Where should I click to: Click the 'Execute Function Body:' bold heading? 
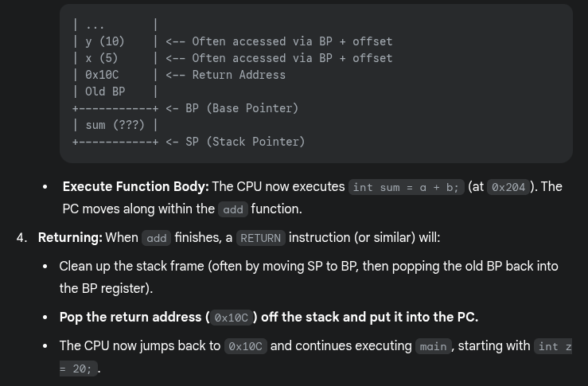pos(136,186)
